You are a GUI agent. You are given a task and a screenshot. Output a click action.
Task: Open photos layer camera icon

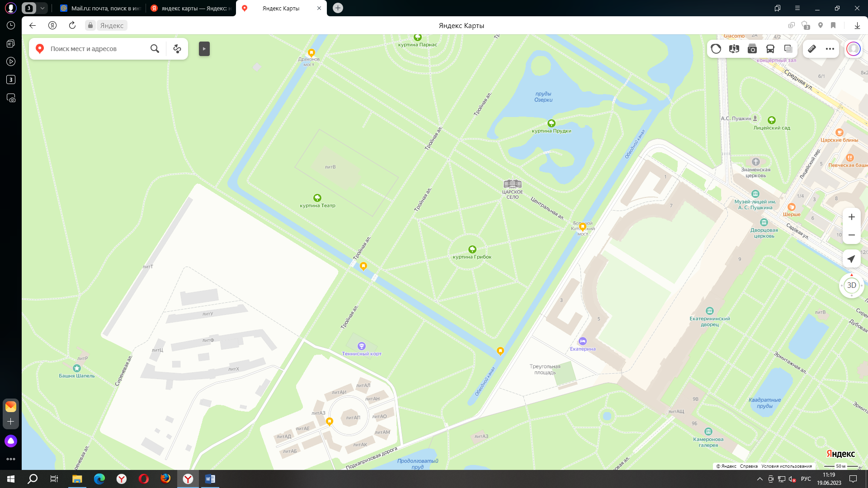[752, 49]
